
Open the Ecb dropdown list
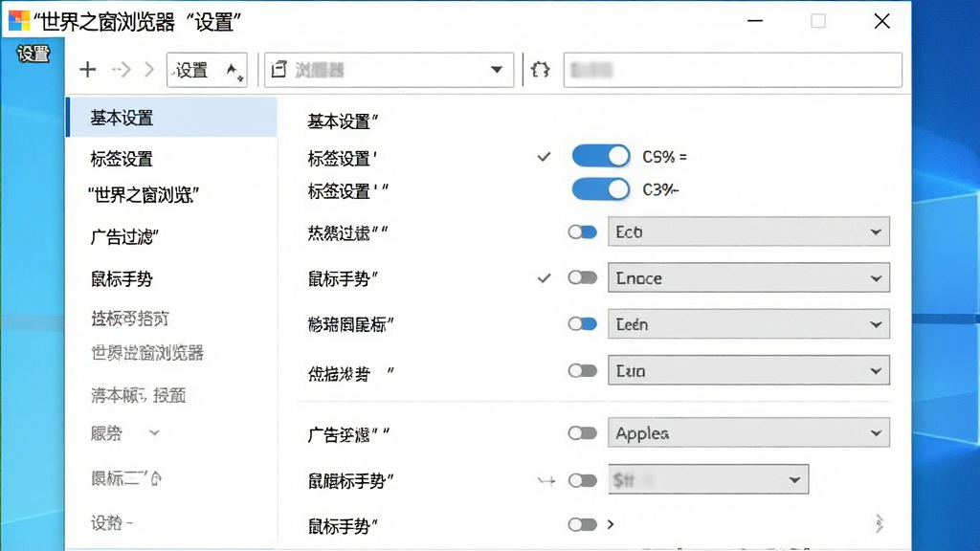point(748,231)
